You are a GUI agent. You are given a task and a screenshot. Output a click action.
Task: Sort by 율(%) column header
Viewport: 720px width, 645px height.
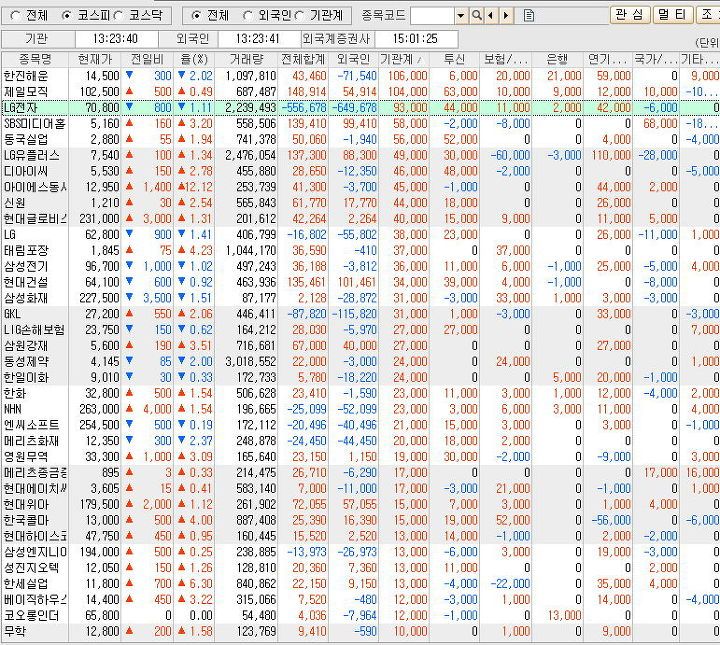point(194,59)
